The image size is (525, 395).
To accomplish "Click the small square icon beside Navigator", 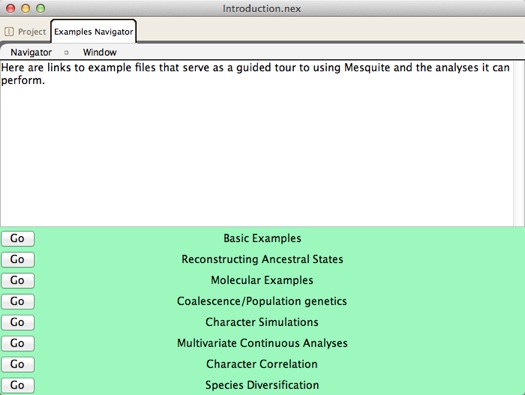I will tap(66, 53).
